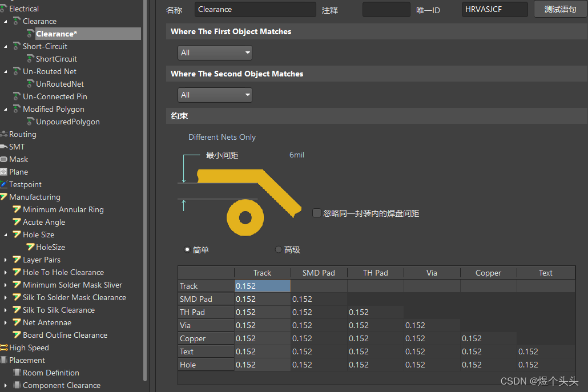Collapse the Modified Polygon group arrow
The height and width of the screenshot is (392, 588).
[5, 110]
